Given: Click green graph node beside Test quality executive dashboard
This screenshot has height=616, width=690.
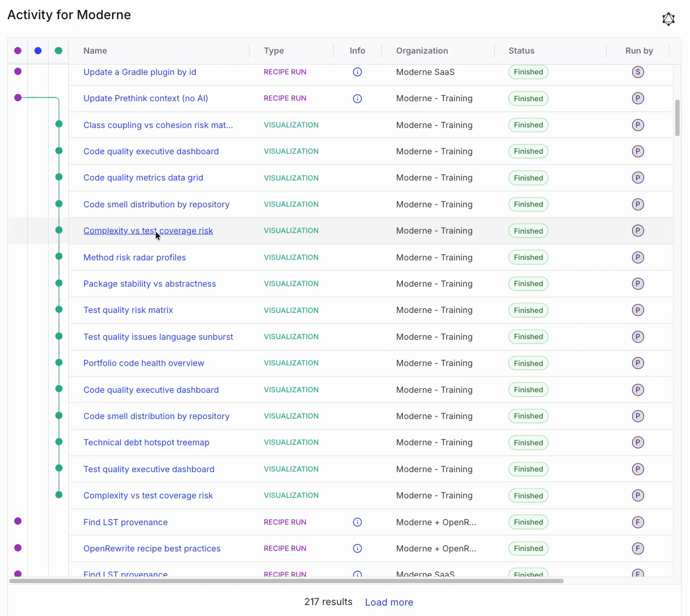Looking at the screenshot, I should [59, 468].
